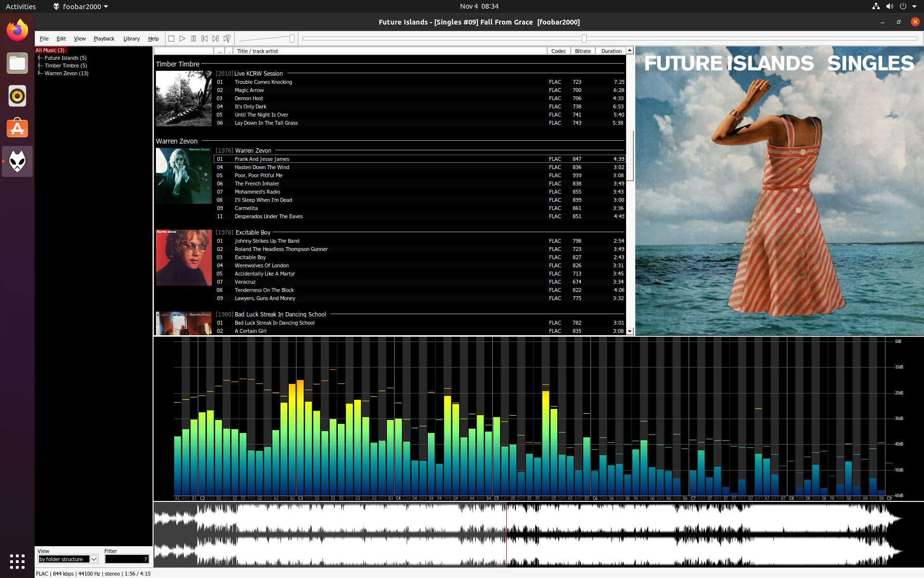The image size is (924, 578).
Task: Click Warren Zevon 1976 album cover
Action: pyautogui.click(x=184, y=176)
